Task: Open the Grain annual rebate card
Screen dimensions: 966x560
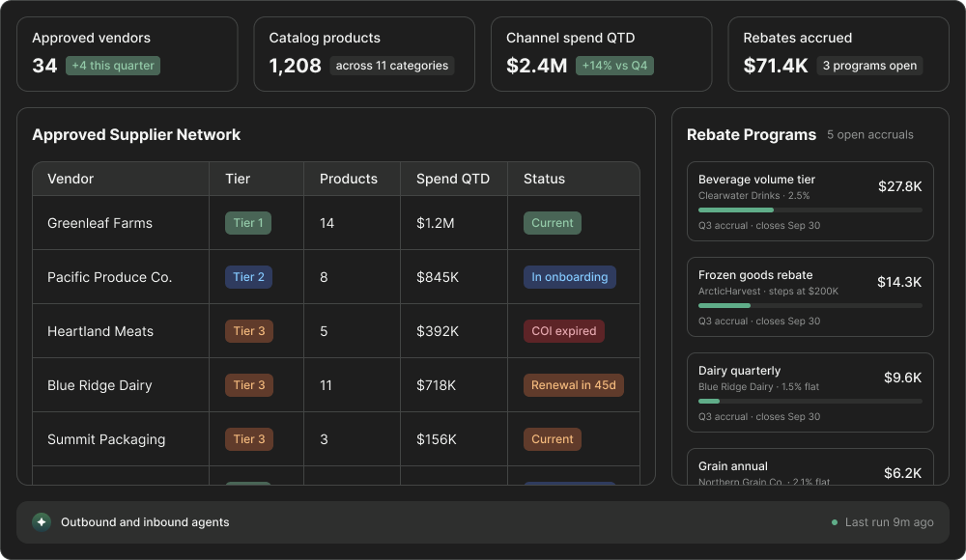Action: [x=810, y=467]
